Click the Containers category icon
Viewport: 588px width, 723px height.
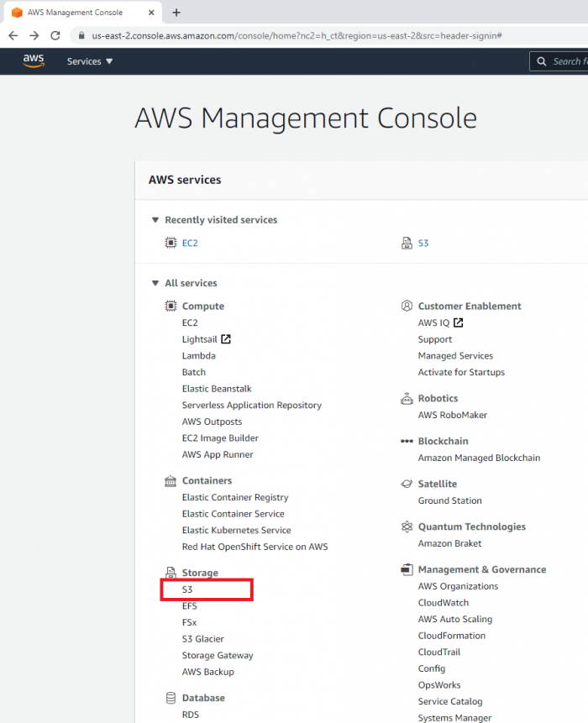pyautogui.click(x=171, y=481)
